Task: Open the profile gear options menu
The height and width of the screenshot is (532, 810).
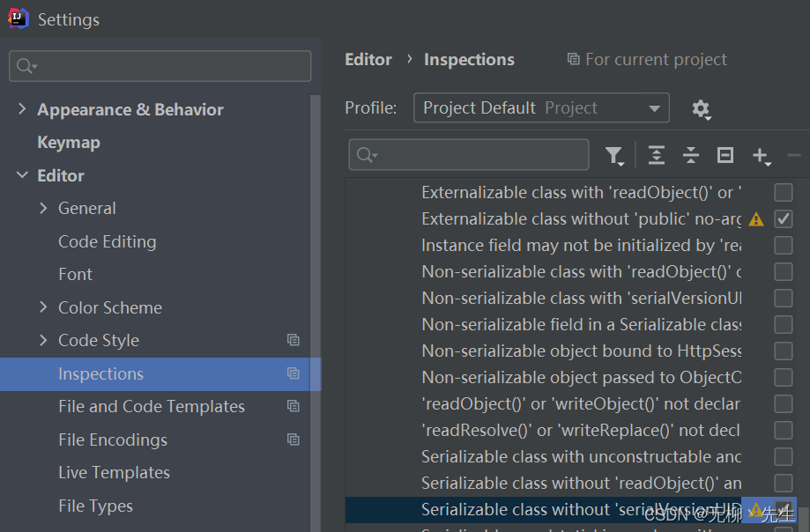Action: [701, 108]
